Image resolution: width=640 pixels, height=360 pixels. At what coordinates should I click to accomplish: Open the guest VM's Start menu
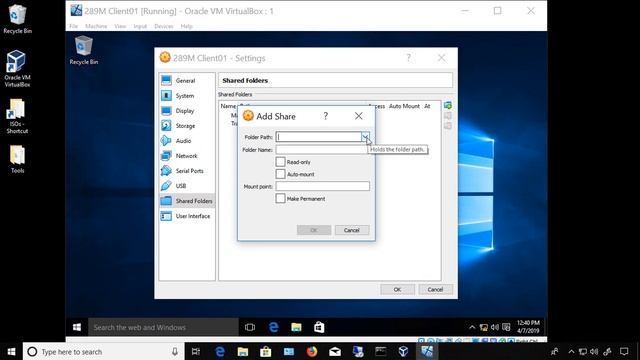click(77, 327)
